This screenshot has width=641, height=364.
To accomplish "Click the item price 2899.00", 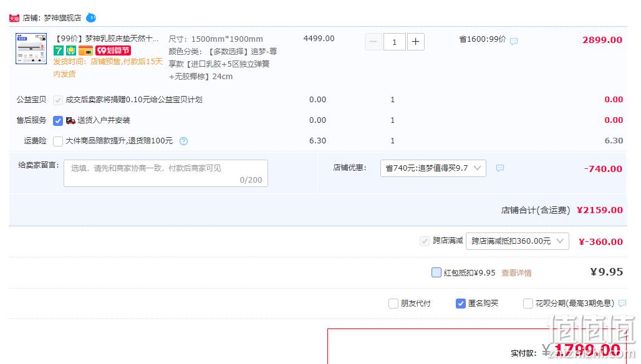I will [602, 40].
